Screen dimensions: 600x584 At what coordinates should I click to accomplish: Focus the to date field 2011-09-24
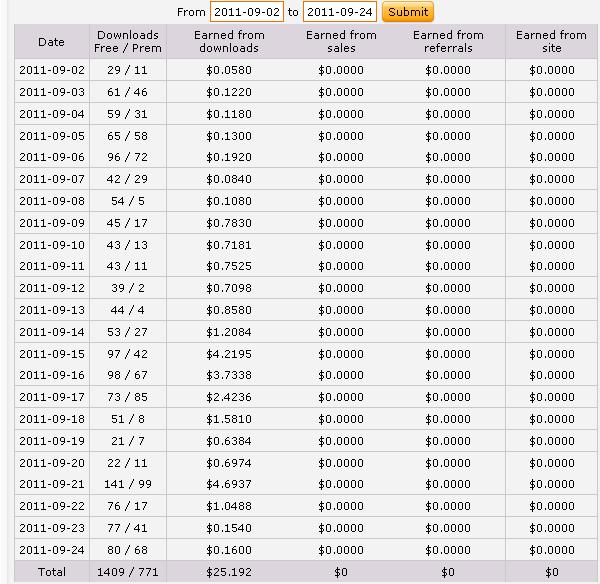point(340,12)
